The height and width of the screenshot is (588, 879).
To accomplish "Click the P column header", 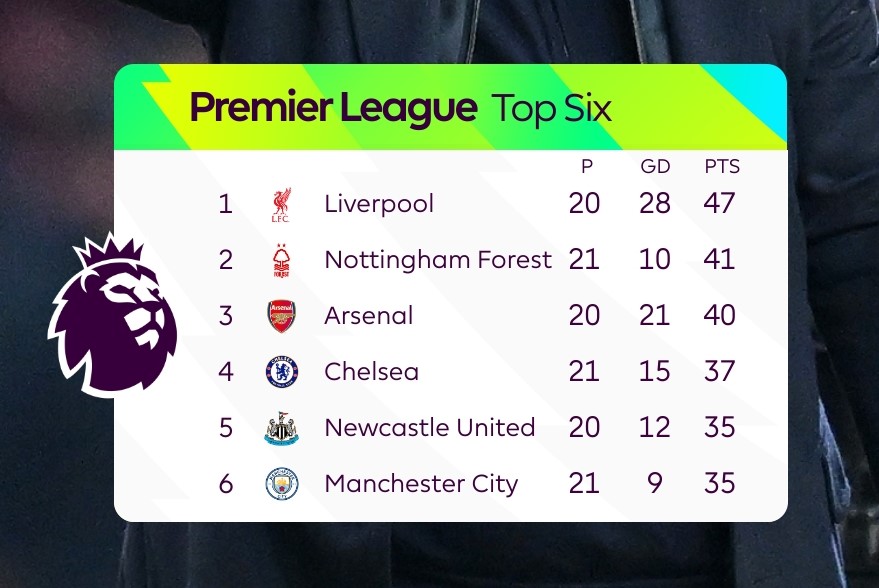I will coord(586,166).
